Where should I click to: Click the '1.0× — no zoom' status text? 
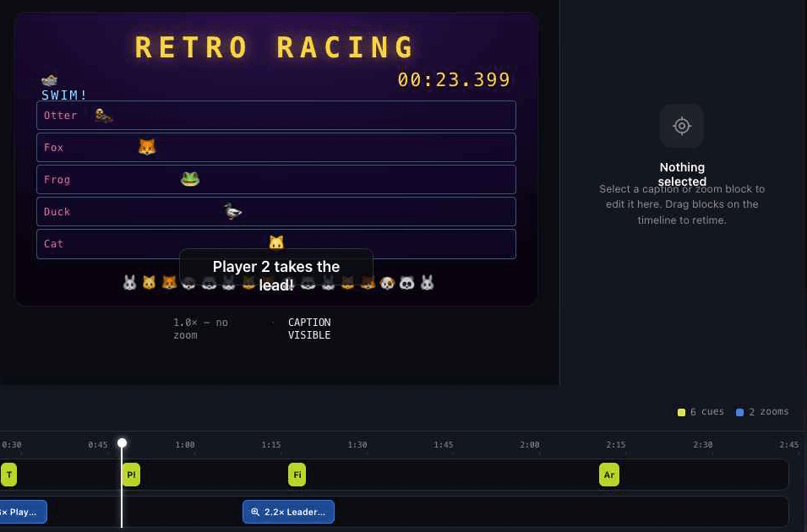coord(200,328)
